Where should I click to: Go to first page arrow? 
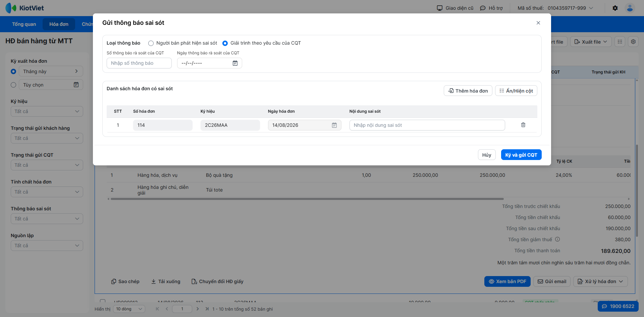tap(157, 309)
